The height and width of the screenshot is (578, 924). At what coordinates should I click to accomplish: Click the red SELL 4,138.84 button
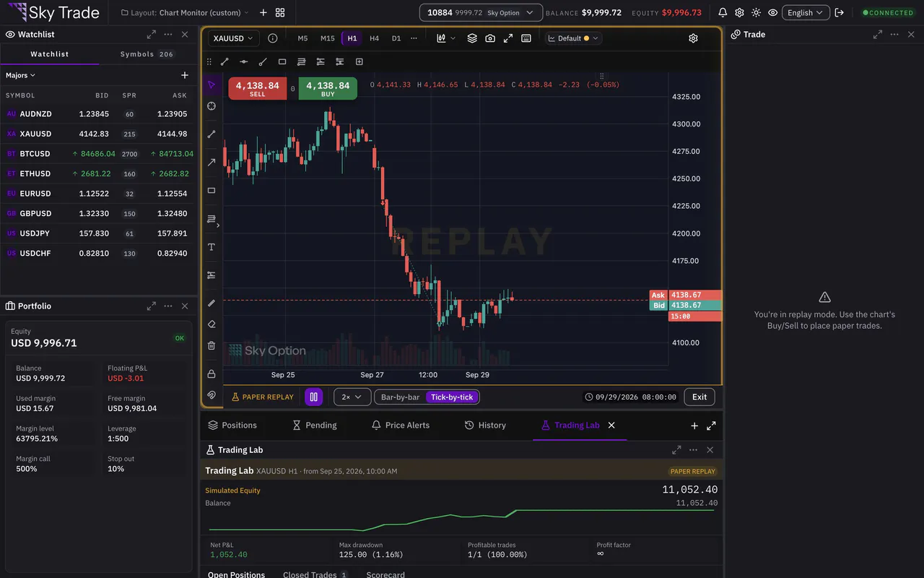(x=258, y=88)
